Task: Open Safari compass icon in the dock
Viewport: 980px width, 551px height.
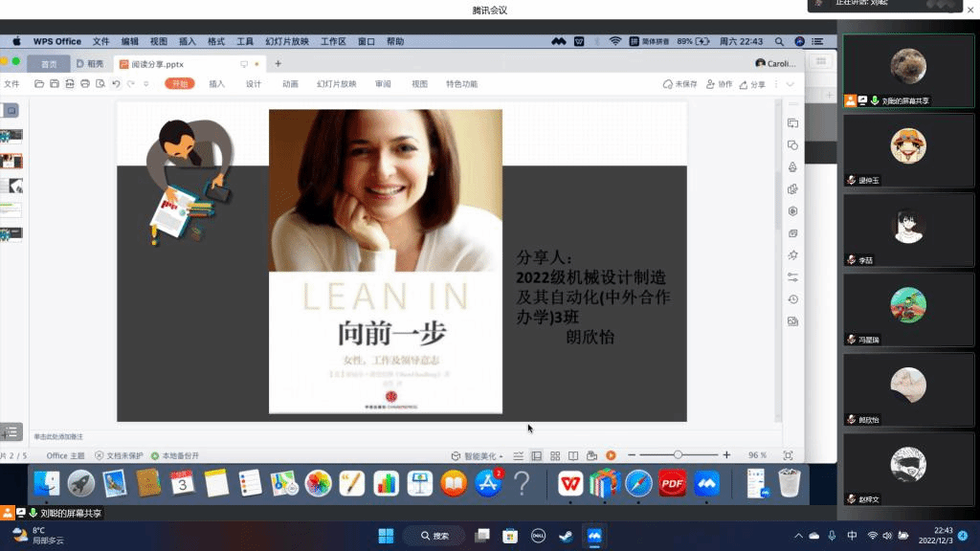Action: tap(638, 483)
